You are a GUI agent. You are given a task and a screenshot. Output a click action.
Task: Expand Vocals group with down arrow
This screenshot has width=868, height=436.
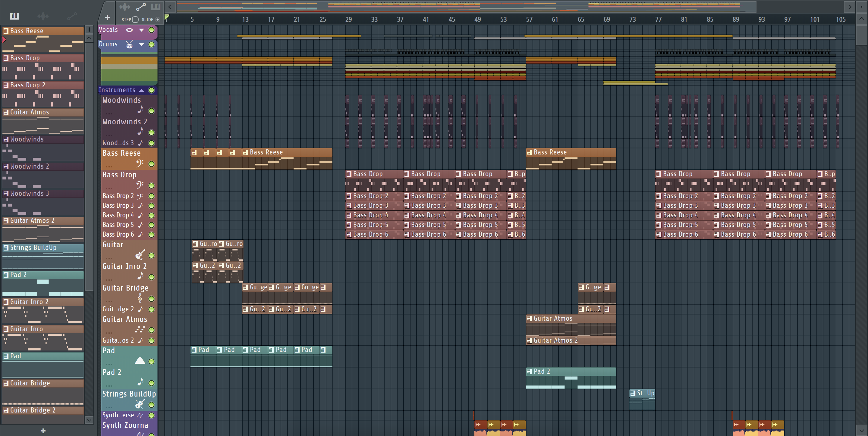point(142,30)
